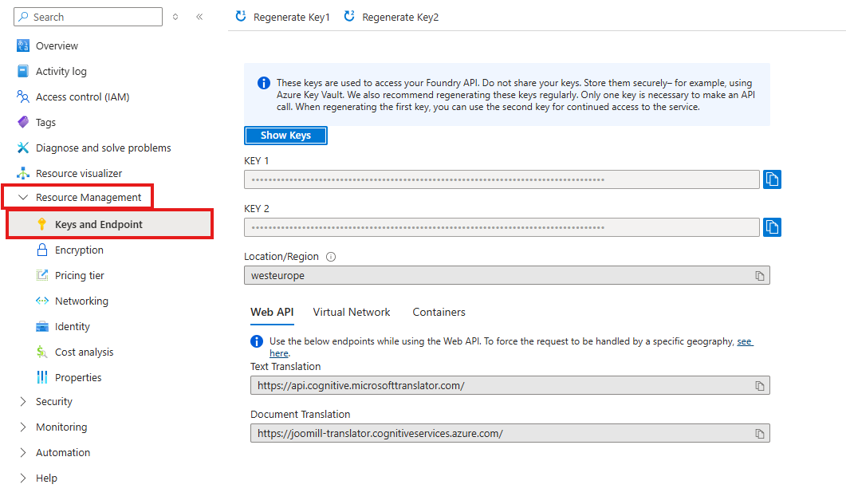Click the Regenerate Key2 refresh icon
The height and width of the screenshot is (504, 846).
tap(349, 16)
